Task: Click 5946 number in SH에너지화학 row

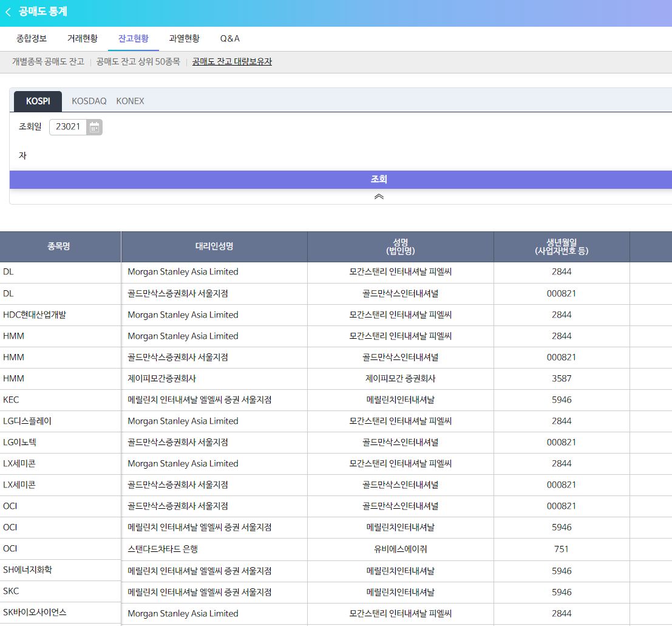Action: coord(562,571)
